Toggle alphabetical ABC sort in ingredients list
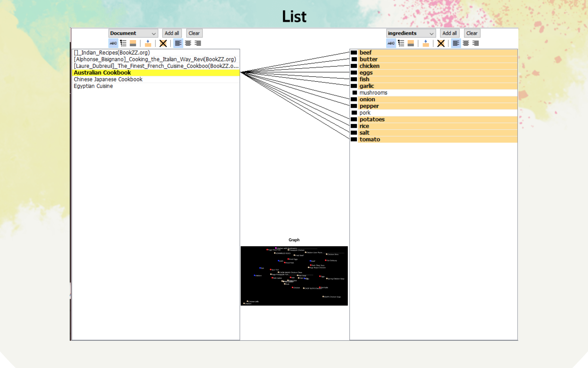The image size is (588, 368). pyautogui.click(x=391, y=43)
